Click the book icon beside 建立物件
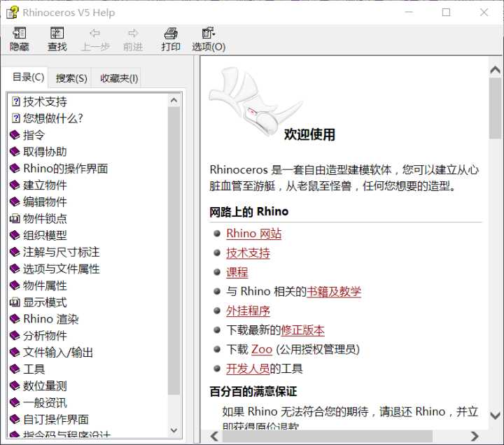Image resolution: width=504 pixels, height=445 pixels. (x=15, y=185)
